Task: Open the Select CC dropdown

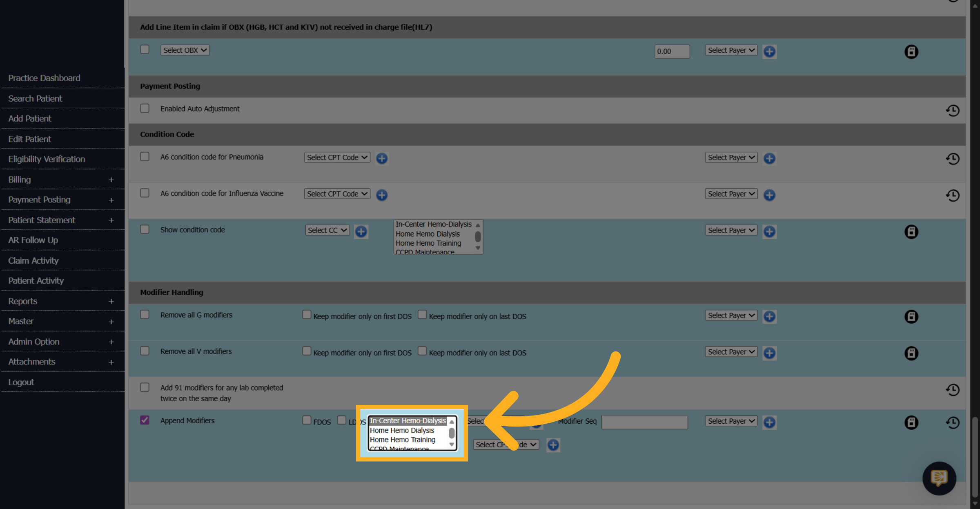Action: pos(327,230)
